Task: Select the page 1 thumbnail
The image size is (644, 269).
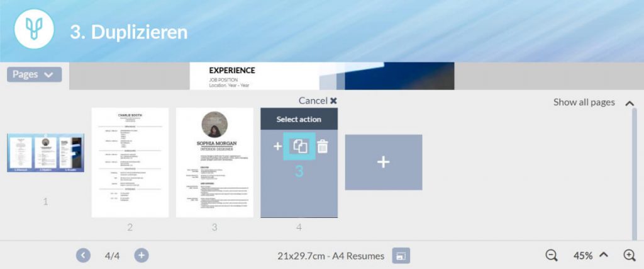Action: pos(45,152)
